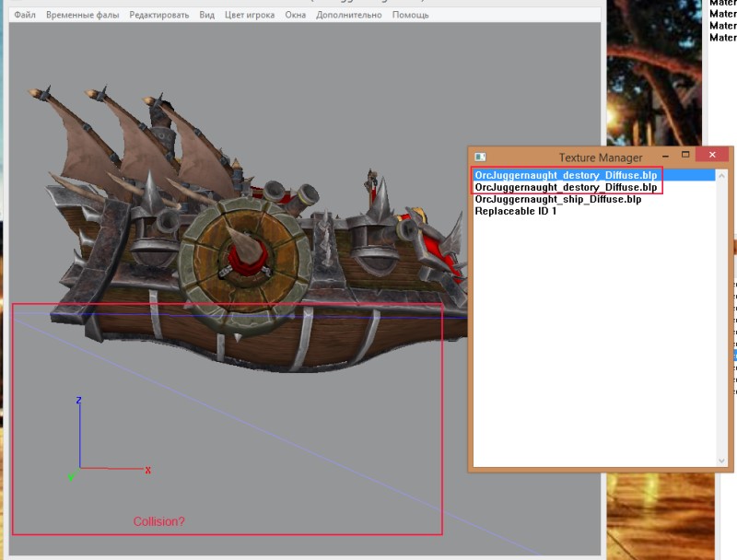Select the highlighted OrcJuggernaught_destory_Diffuse.blp texture row
This screenshot has height=560, width=737.
[x=594, y=175]
